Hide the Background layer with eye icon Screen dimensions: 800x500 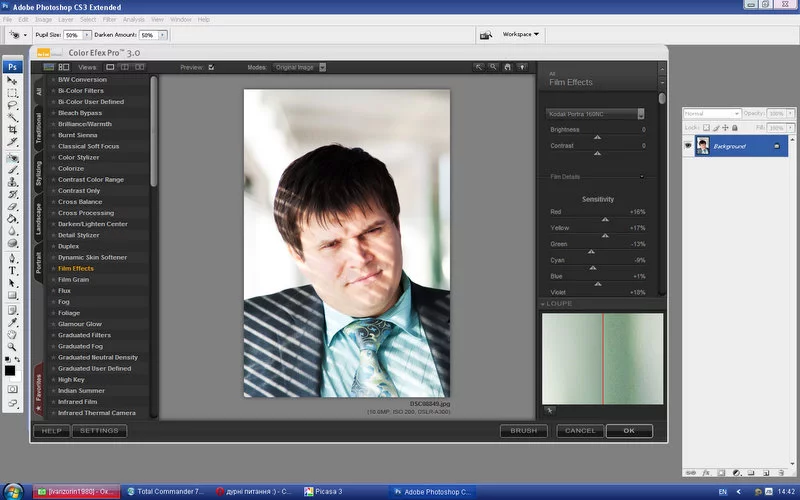click(688, 146)
